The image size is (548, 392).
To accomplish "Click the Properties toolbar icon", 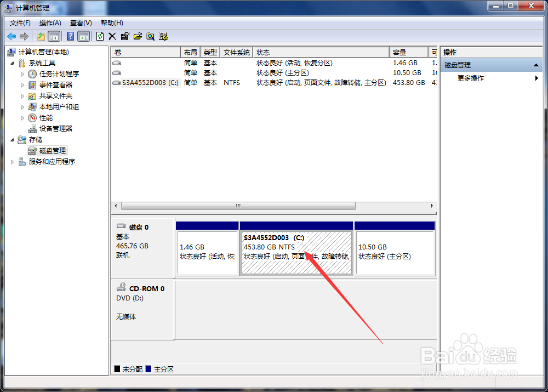I will click(x=125, y=36).
